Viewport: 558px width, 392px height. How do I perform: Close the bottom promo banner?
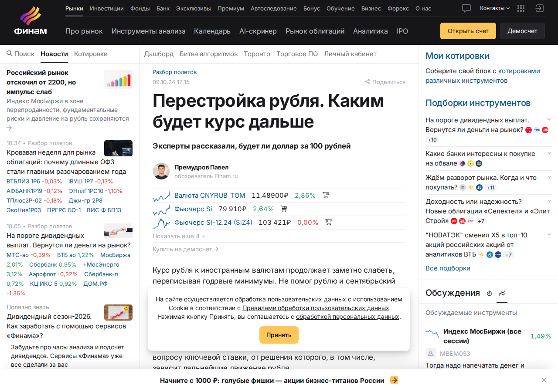544,380
